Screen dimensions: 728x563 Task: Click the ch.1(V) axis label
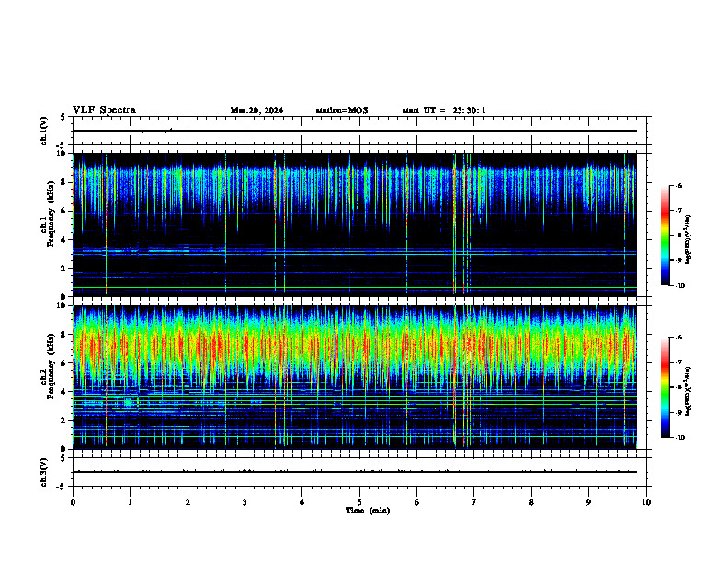click(x=43, y=131)
